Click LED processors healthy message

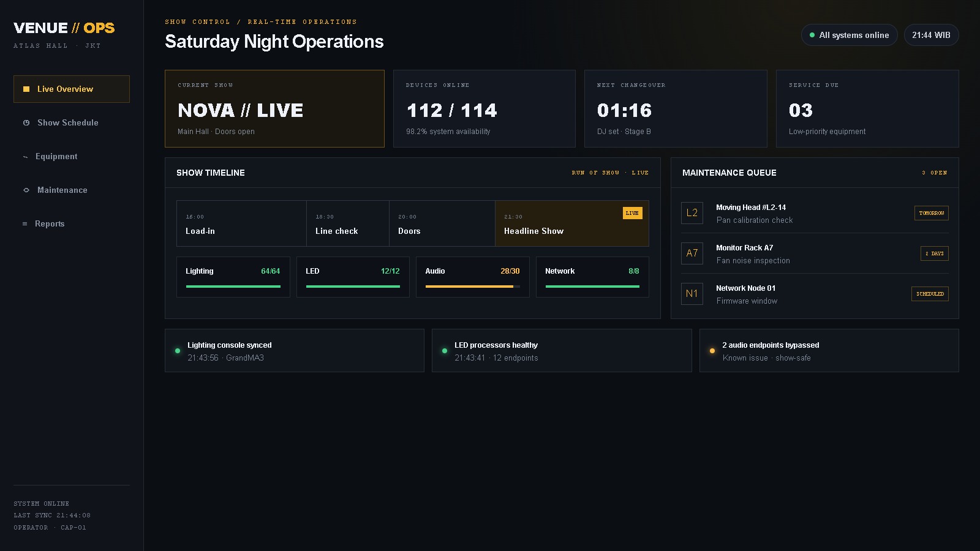(496, 345)
